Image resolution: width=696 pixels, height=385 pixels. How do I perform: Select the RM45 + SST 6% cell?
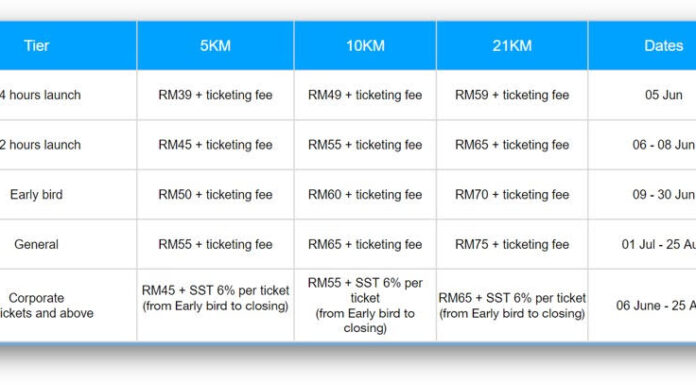click(215, 306)
